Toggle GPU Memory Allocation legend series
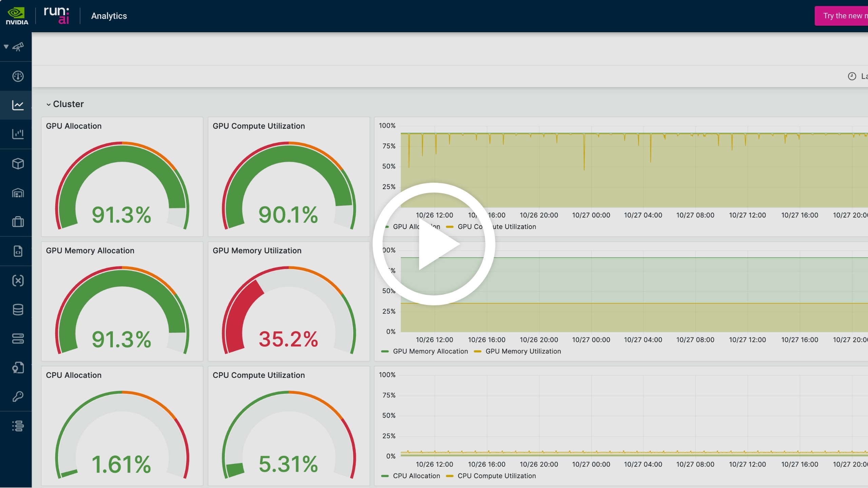Image resolution: width=868 pixels, height=488 pixels. click(430, 351)
